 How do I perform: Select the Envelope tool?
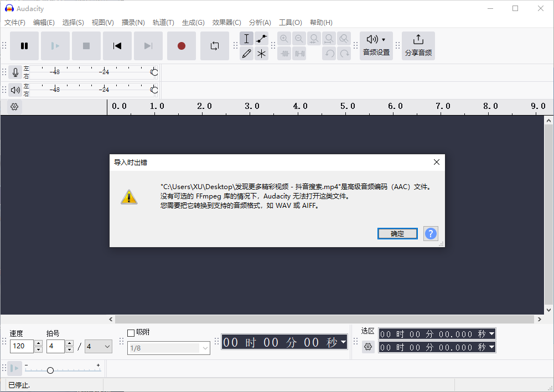point(261,39)
